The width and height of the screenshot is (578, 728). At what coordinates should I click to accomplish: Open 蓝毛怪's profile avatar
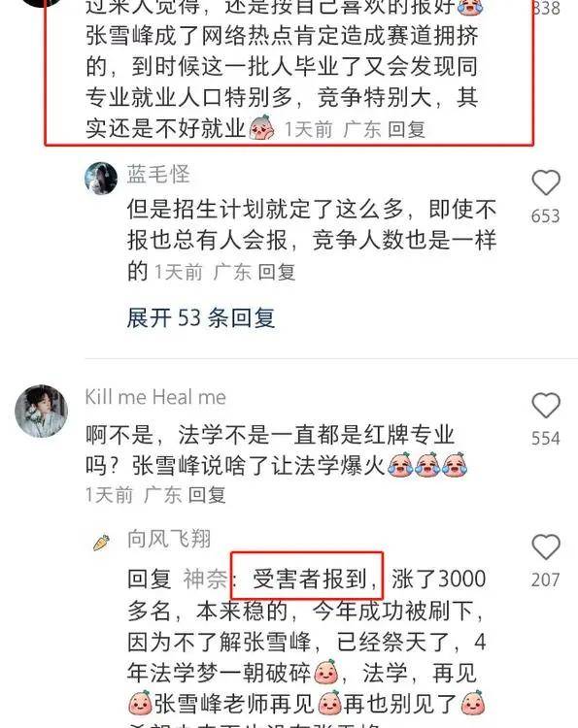(x=101, y=179)
